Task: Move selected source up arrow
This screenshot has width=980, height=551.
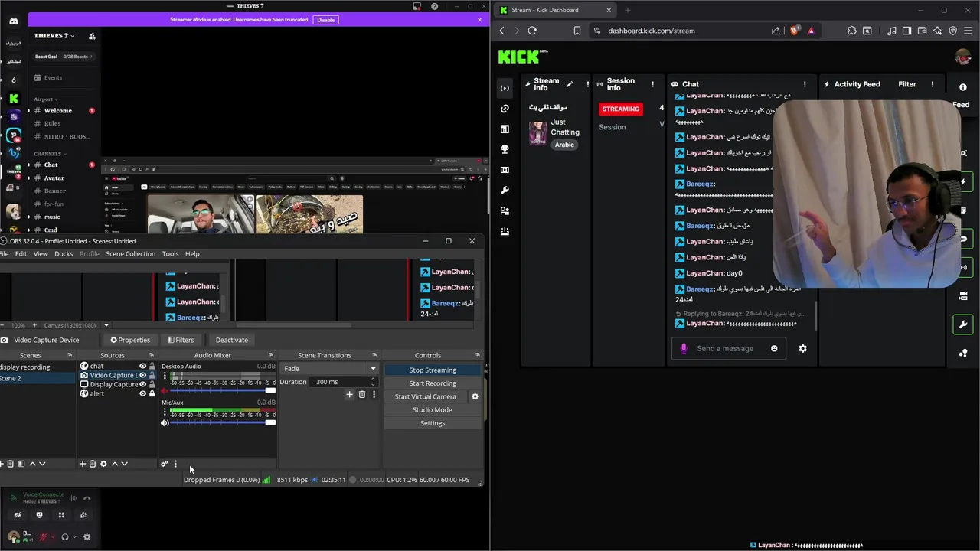Action: (x=115, y=464)
